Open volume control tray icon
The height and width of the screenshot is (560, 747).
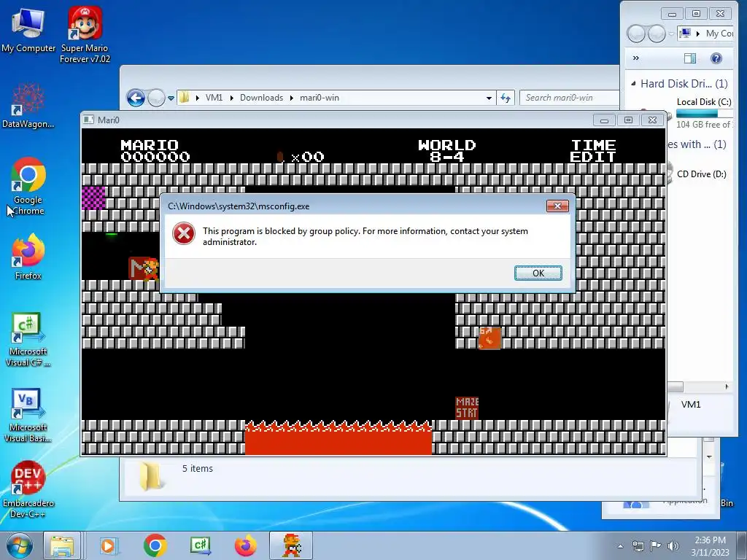(x=673, y=546)
